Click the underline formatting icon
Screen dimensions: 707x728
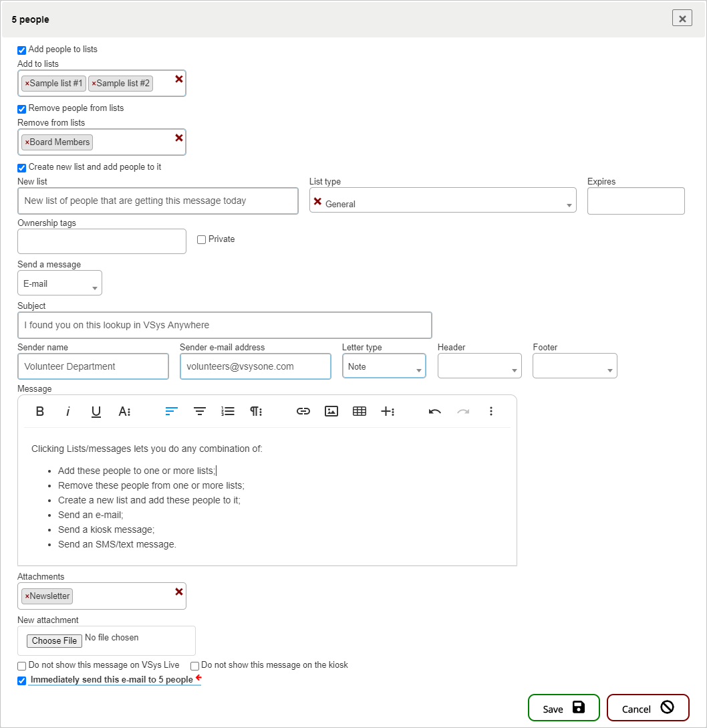click(96, 411)
